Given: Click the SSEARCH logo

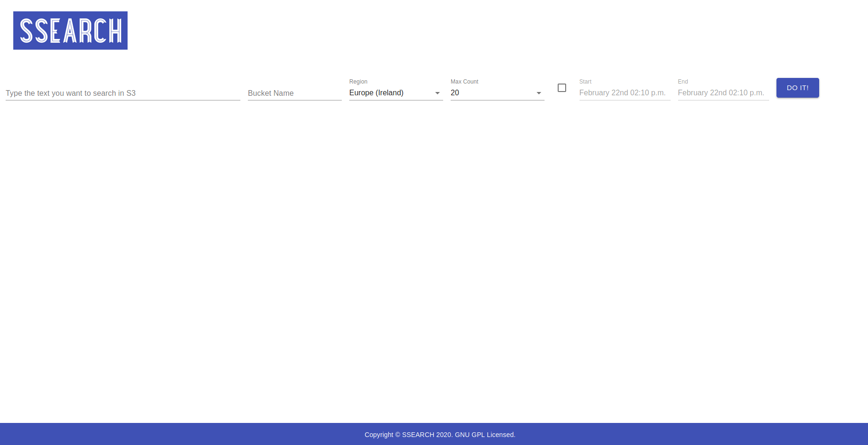Looking at the screenshot, I should click(x=70, y=30).
